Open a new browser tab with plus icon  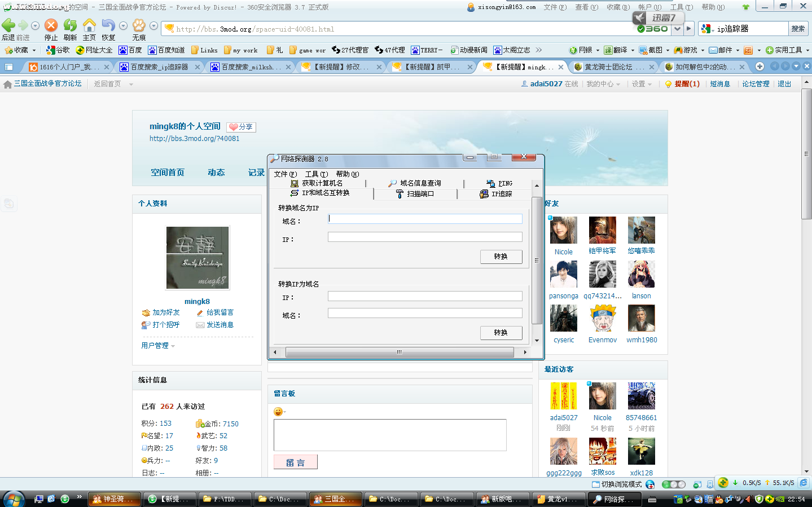click(x=760, y=67)
